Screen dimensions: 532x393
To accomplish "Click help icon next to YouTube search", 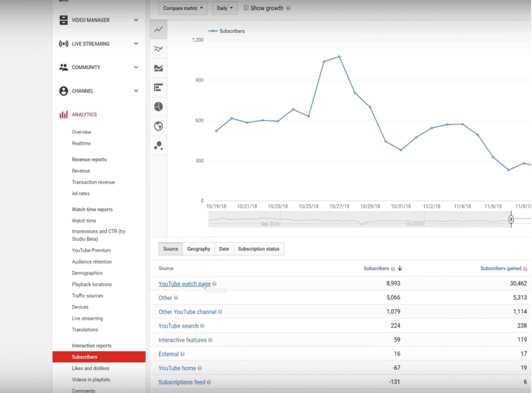I will [x=202, y=326].
